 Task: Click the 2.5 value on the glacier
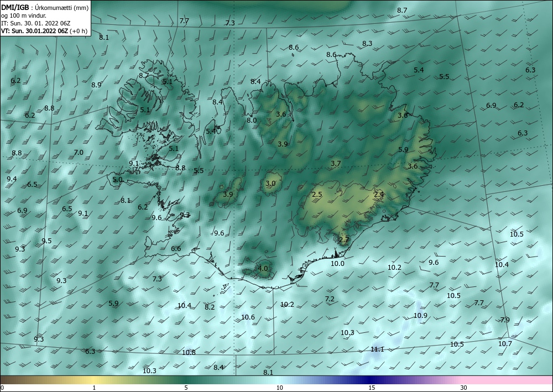(x=317, y=195)
